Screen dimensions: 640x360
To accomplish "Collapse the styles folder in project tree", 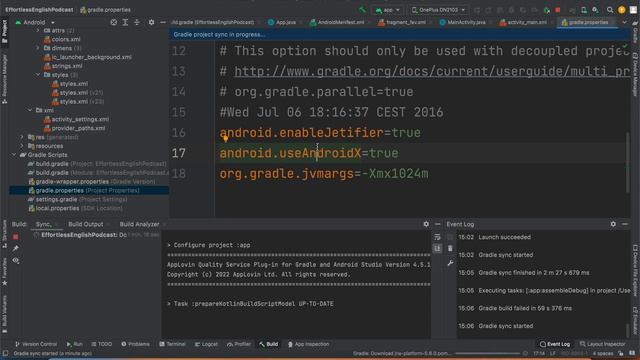I will [38, 75].
